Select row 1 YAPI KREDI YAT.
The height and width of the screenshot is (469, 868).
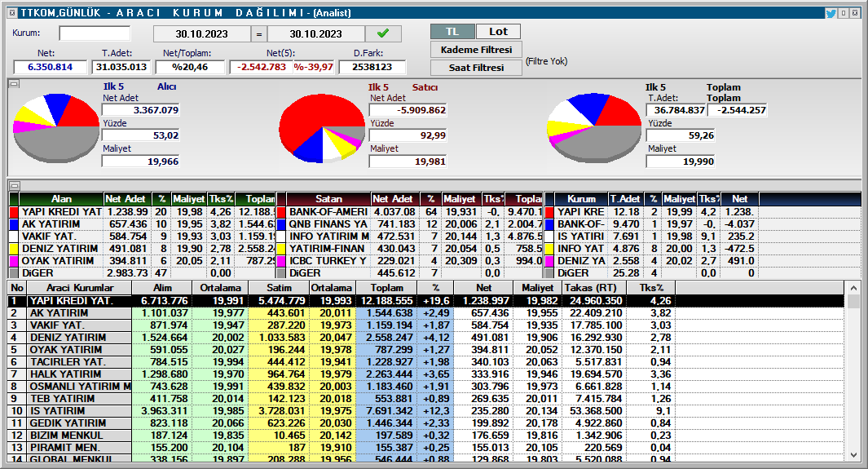coord(426,301)
